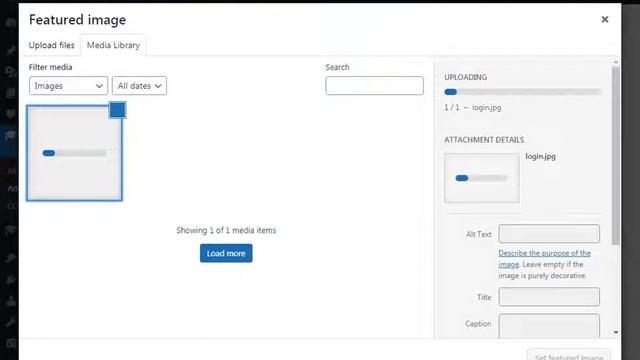Open the All dates filter dropdown
Screen dimensions: 640x360
click(x=139, y=86)
